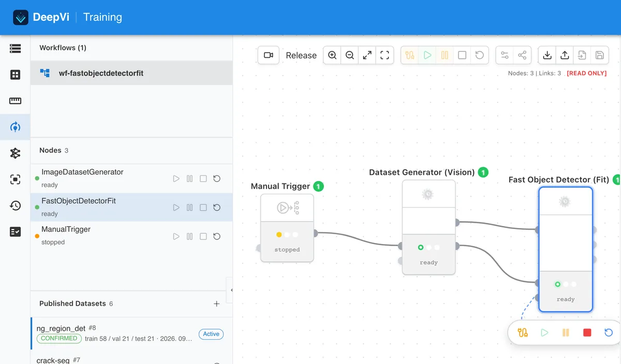Select the Dataset Generator (Vision) canvas node

click(x=429, y=227)
